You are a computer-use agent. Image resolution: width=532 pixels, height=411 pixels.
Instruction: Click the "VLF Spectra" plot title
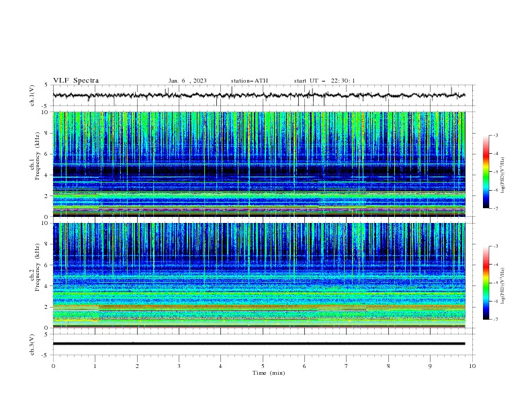(76, 81)
